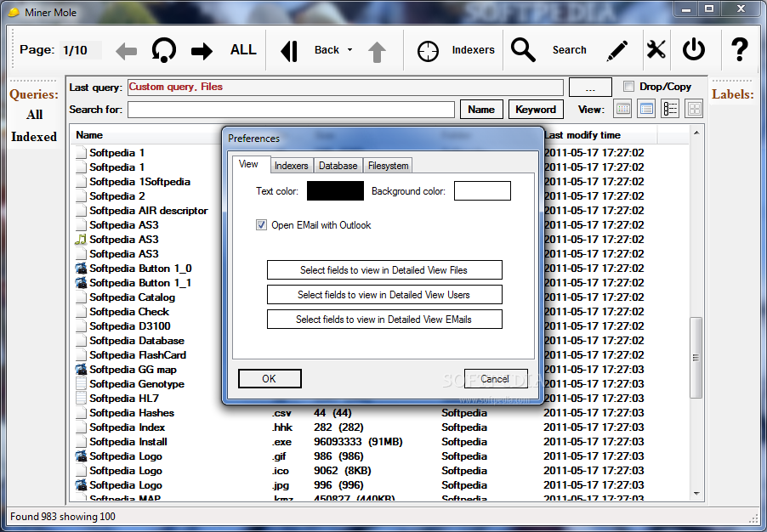Click the vertical scrollbar thumb
This screenshot has height=532, width=767.
click(696, 358)
